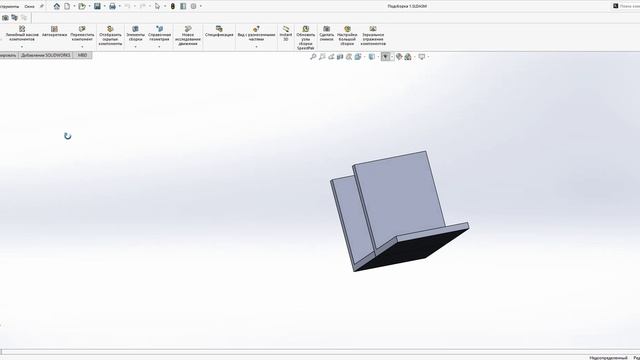This screenshot has height=360, width=640.
Task: Click Zoom to Area icon
Action: pyautogui.click(x=322, y=57)
